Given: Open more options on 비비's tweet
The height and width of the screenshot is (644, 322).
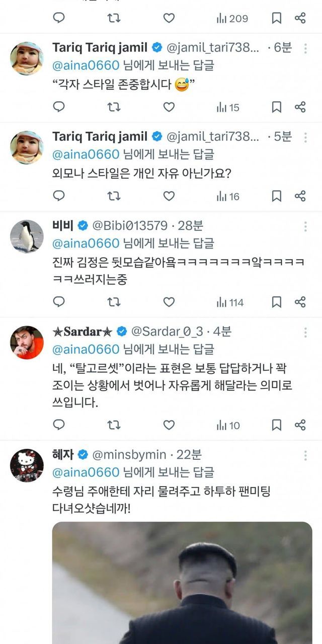Looking at the screenshot, I should pos(305,226).
